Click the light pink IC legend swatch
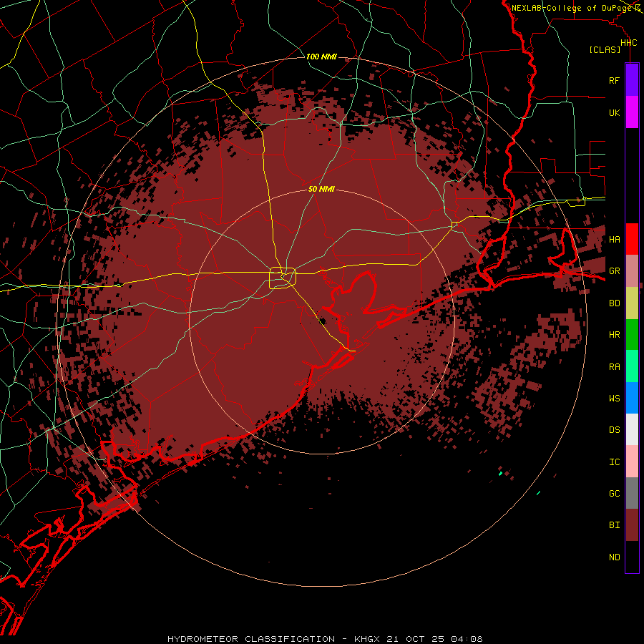Screen dimensions: 644x644 [x=632, y=462]
